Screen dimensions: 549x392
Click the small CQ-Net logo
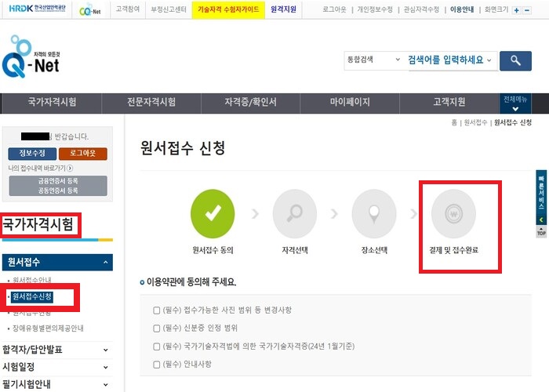[x=90, y=10]
